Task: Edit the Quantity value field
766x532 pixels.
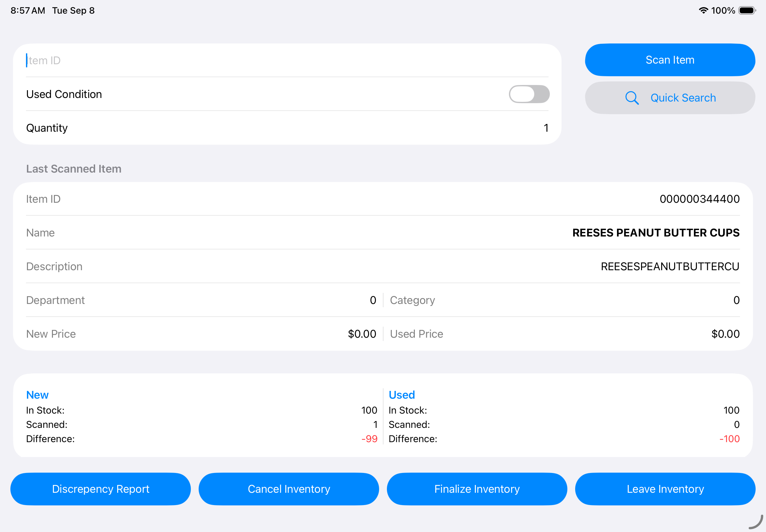Action: point(546,128)
